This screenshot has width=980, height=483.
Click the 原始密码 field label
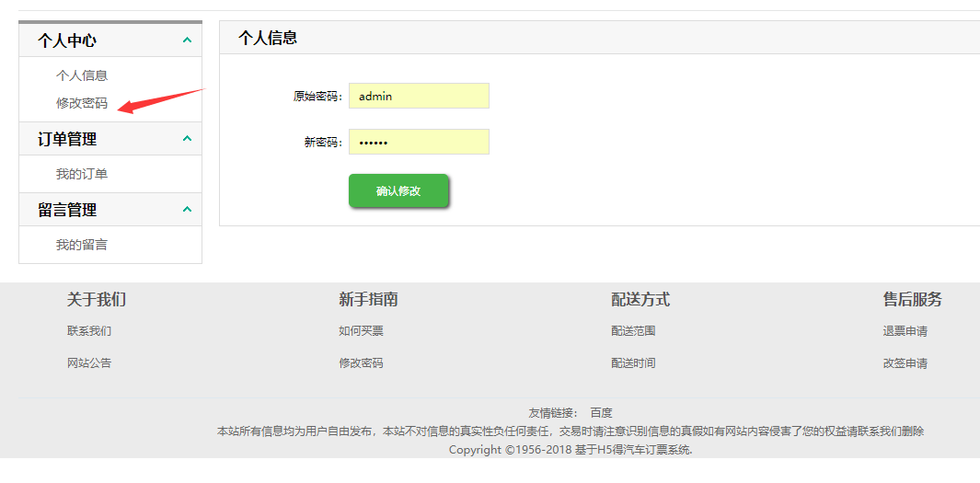coord(318,97)
